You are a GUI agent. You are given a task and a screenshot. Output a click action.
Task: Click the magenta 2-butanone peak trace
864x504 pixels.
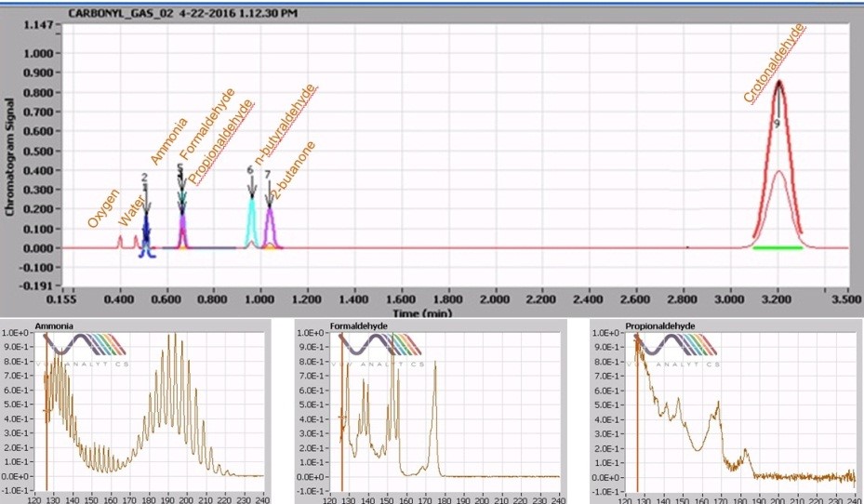[x=270, y=228]
